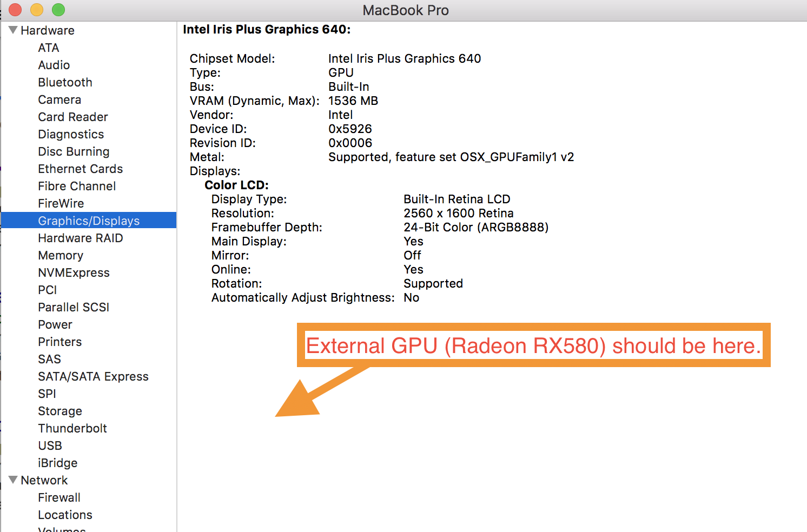Click the Framebuffer Depth value

click(476, 227)
